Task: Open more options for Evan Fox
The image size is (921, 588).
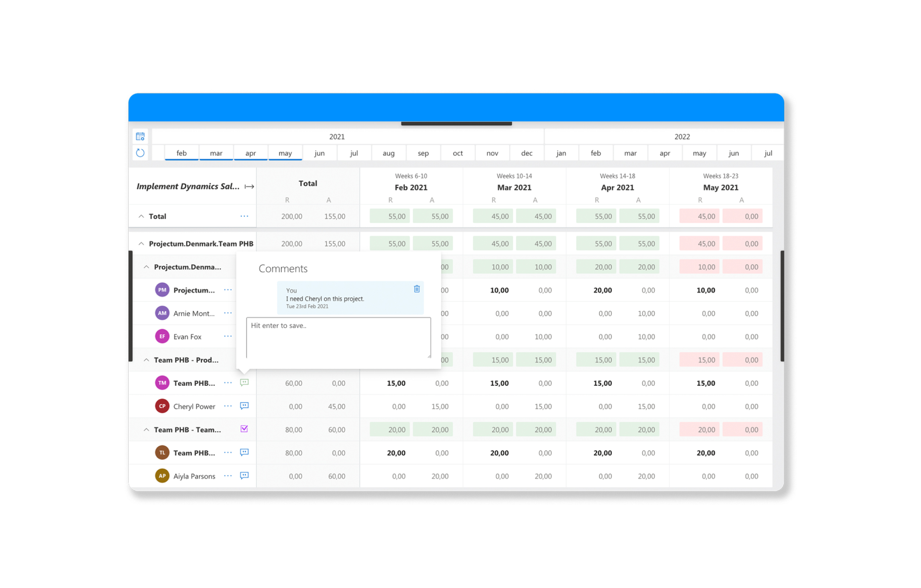Action: [x=227, y=336]
